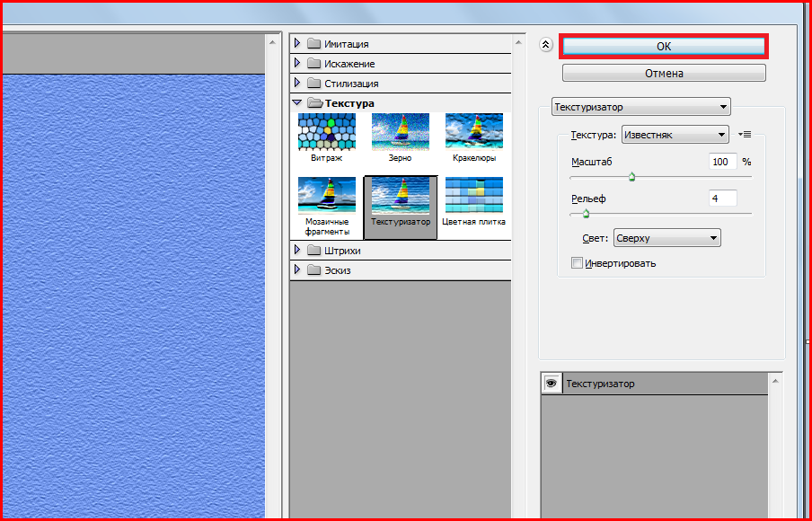Screen dimensions: 812x521
Task: Click preview pane scrollbar up arrow
Action: tap(272, 42)
